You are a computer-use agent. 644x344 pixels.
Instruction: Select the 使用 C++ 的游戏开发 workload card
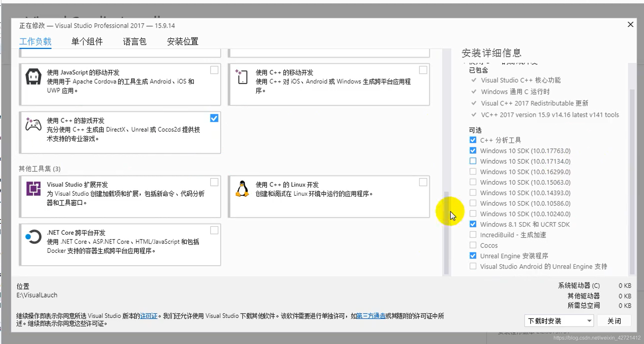click(120, 132)
